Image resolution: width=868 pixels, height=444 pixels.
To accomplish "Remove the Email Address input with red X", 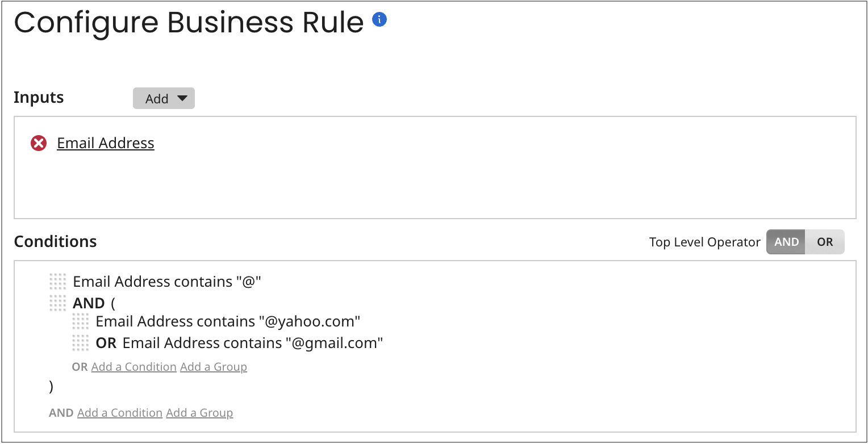I will tap(39, 144).
